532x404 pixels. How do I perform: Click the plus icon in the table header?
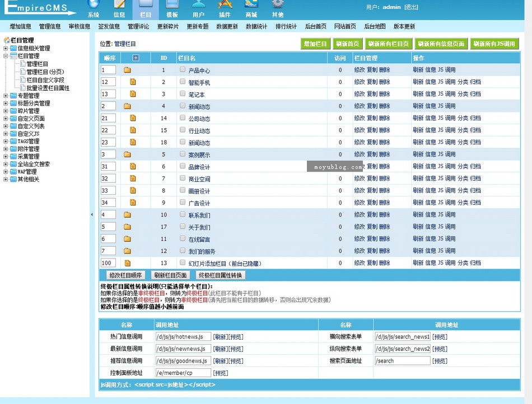coord(136,58)
